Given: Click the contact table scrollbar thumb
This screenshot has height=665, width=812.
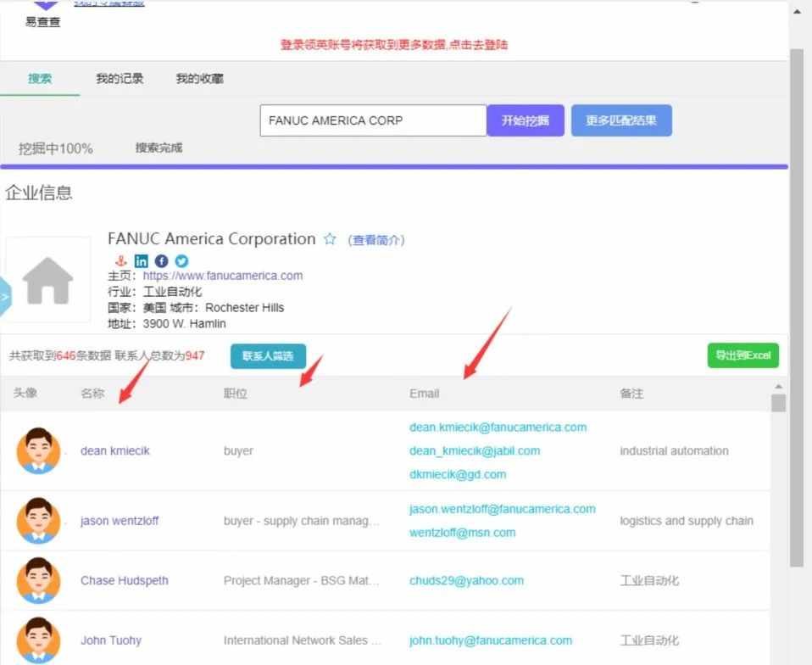Looking at the screenshot, I should [x=778, y=403].
